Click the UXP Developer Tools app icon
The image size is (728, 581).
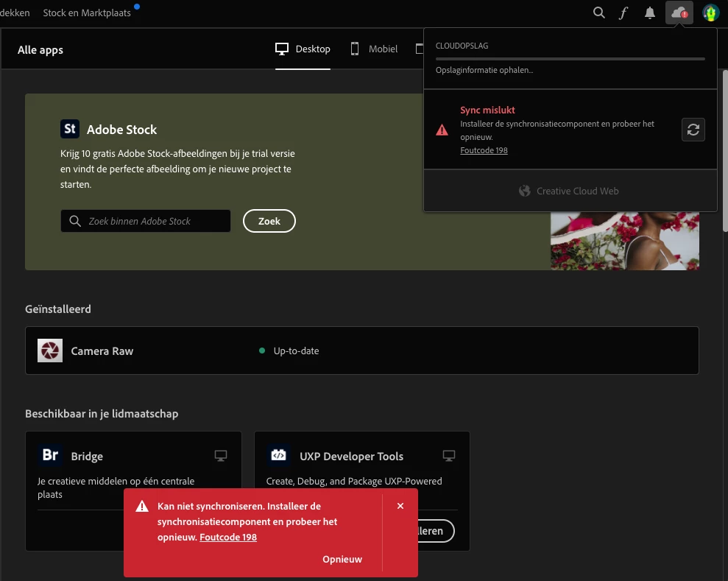(x=278, y=454)
